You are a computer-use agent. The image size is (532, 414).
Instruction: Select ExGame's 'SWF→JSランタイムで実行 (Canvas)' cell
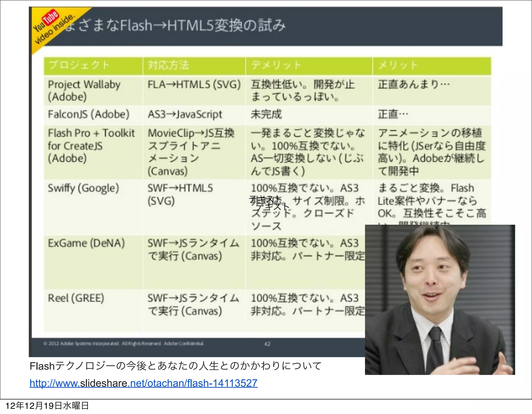[x=194, y=262]
